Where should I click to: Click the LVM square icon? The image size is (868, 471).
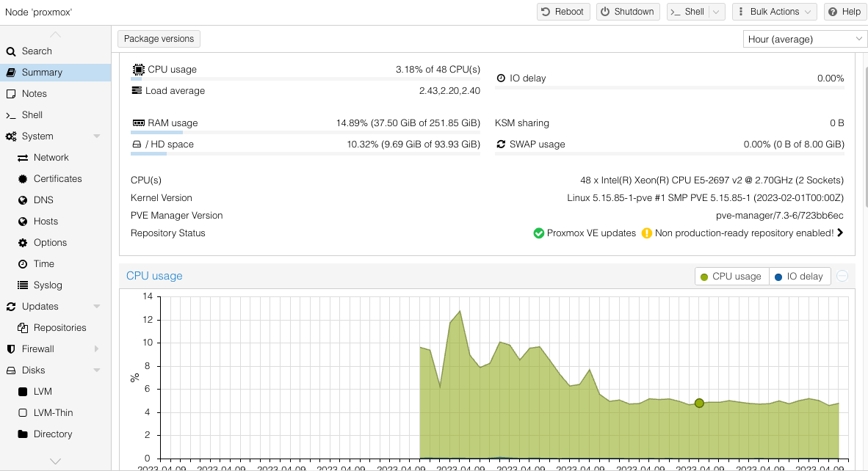pos(23,392)
